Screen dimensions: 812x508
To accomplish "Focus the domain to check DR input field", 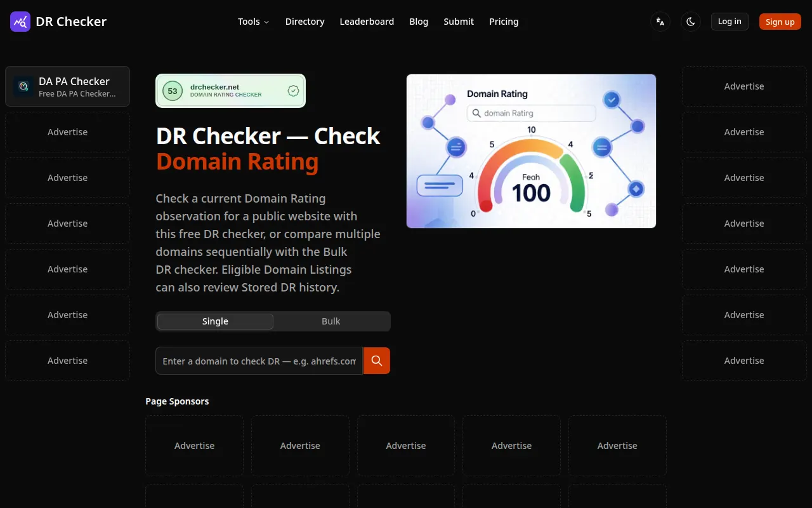I will 259,361.
